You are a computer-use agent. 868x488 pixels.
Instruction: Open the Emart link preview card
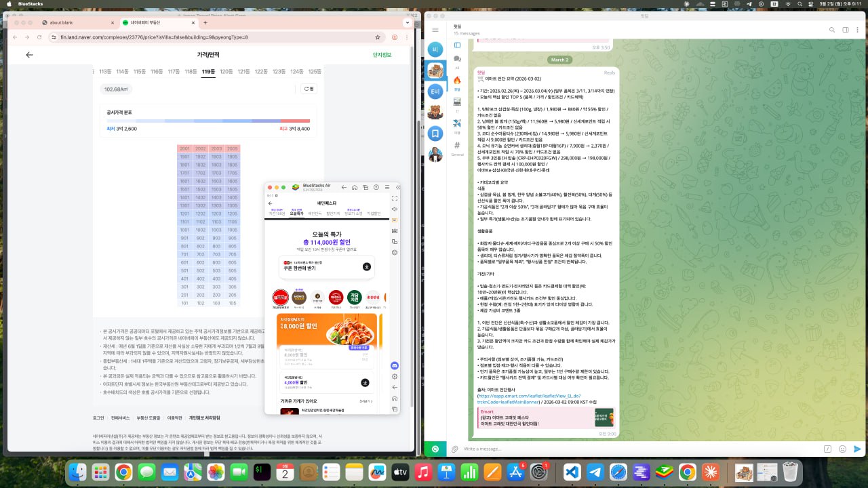[x=546, y=418]
